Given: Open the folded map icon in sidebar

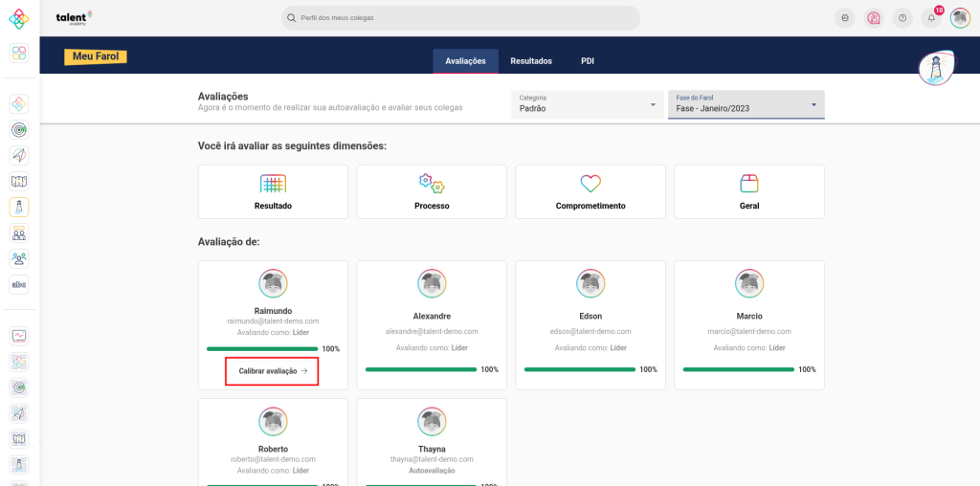Looking at the screenshot, I should click(19, 181).
